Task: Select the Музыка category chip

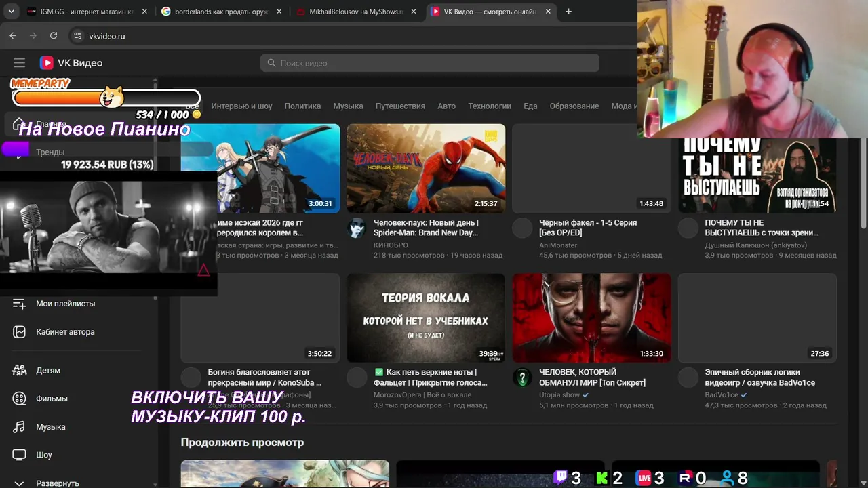Action: point(348,106)
